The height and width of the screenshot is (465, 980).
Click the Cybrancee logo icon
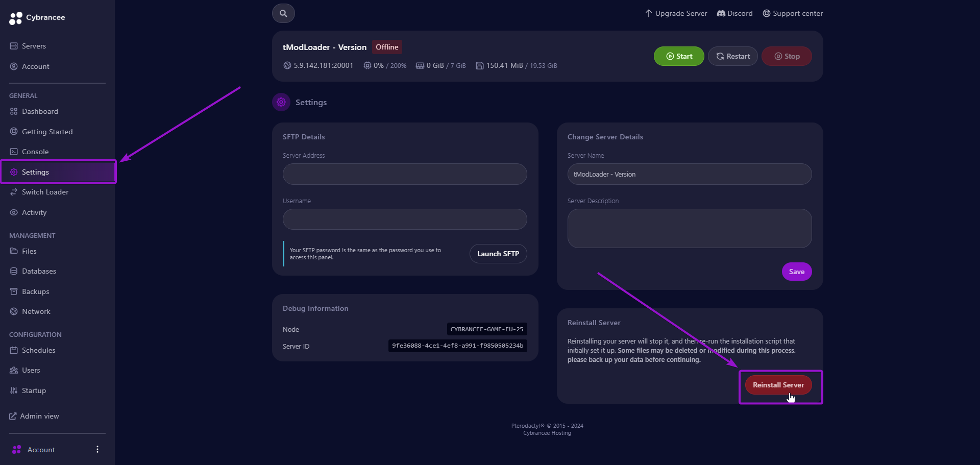coord(16,18)
